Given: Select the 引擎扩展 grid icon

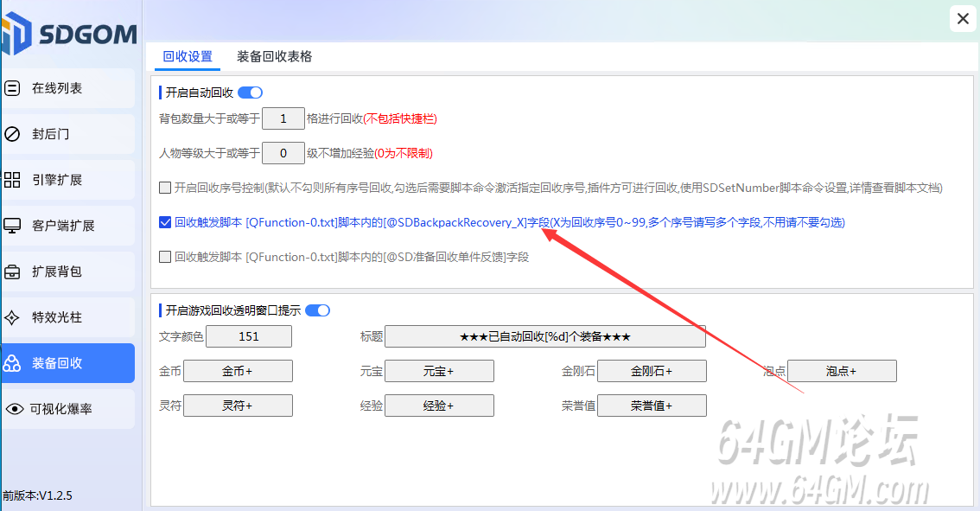Looking at the screenshot, I should [x=12, y=180].
